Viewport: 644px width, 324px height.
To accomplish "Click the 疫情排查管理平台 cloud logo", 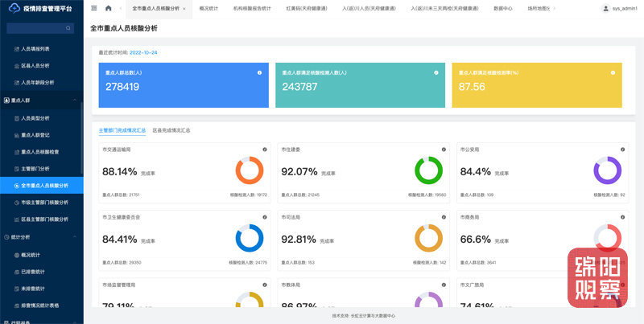I will point(14,8).
